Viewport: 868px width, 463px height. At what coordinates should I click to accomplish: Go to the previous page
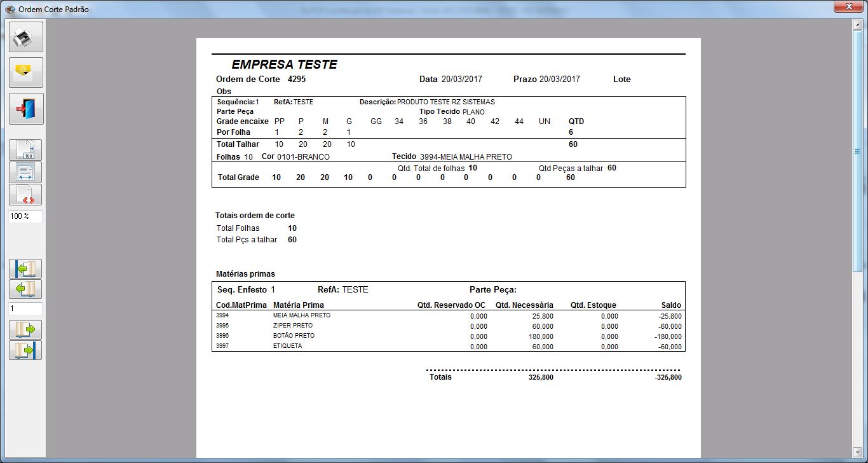(x=25, y=289)
